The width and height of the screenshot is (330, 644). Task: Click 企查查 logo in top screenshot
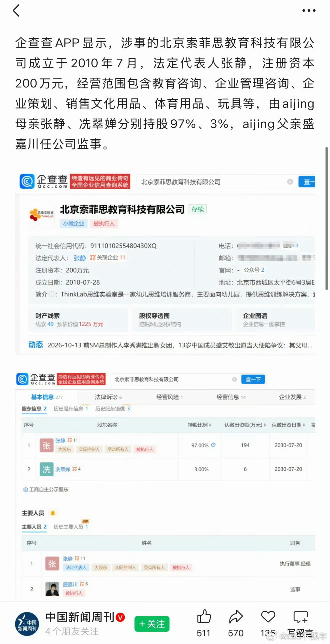[44, 181]
